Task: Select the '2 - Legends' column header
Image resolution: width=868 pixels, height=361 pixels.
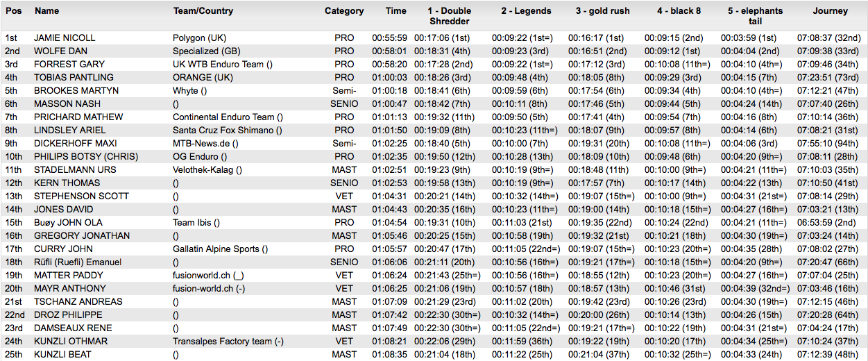Action: click(x=527, y=11)
